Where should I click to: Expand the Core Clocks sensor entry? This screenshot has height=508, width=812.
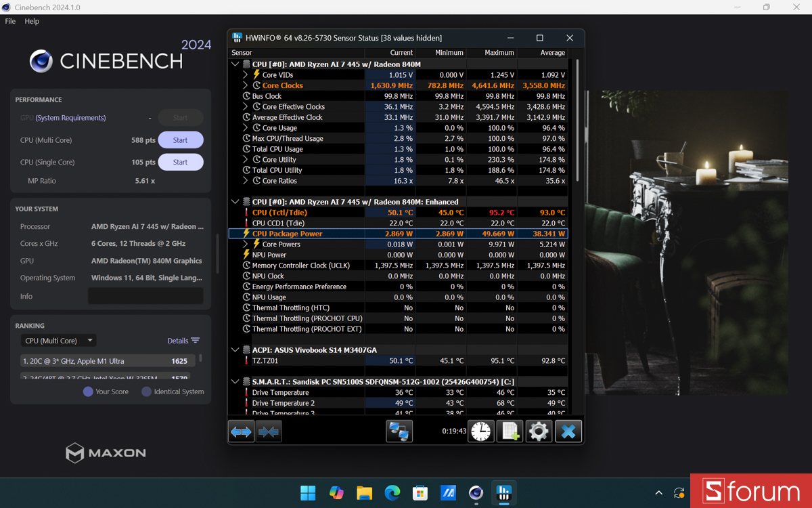point(246,85)
